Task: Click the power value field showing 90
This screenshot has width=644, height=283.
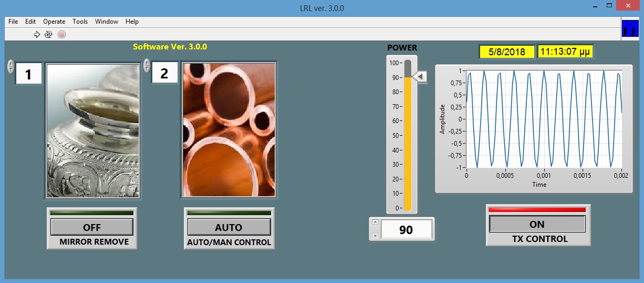Action: [x=406, y=230]
